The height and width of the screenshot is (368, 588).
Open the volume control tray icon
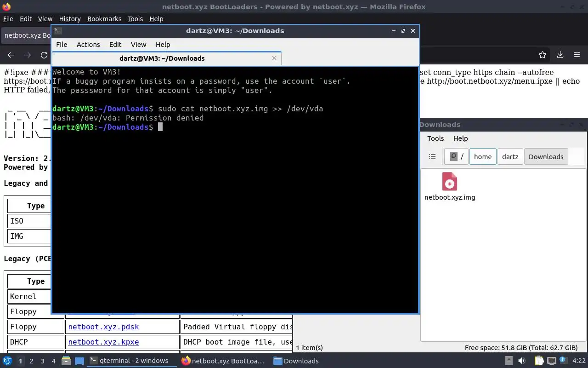click(x=522, y=361)
